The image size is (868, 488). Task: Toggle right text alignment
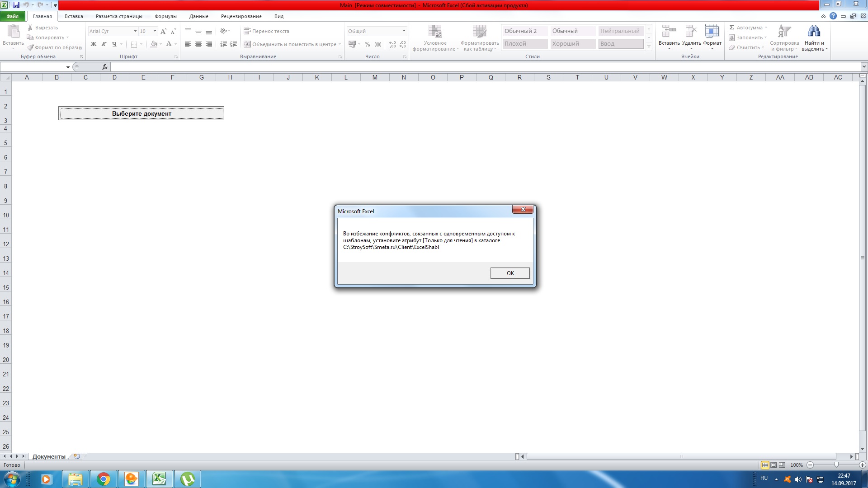209,44
